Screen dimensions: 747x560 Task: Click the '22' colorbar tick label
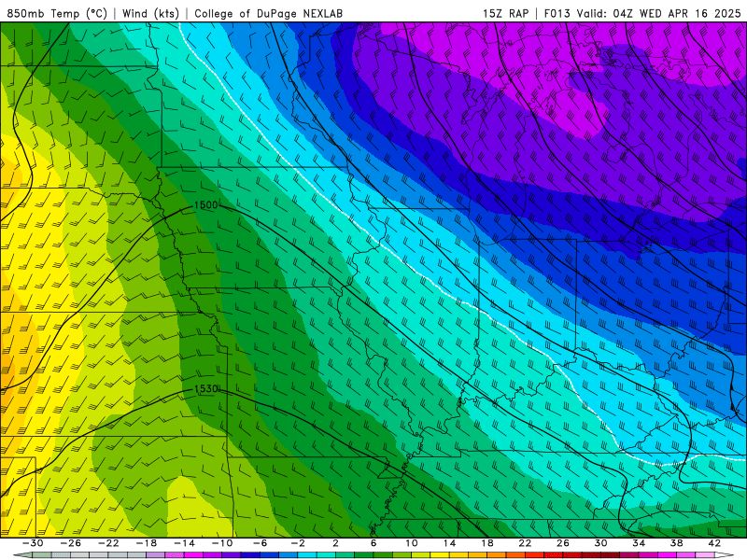click(x=525, y=543)
